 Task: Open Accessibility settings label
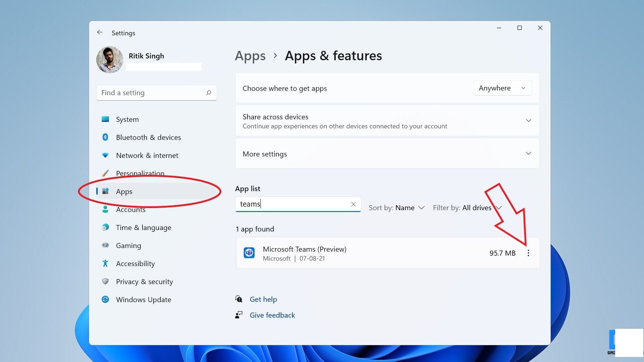coord(135,264)
